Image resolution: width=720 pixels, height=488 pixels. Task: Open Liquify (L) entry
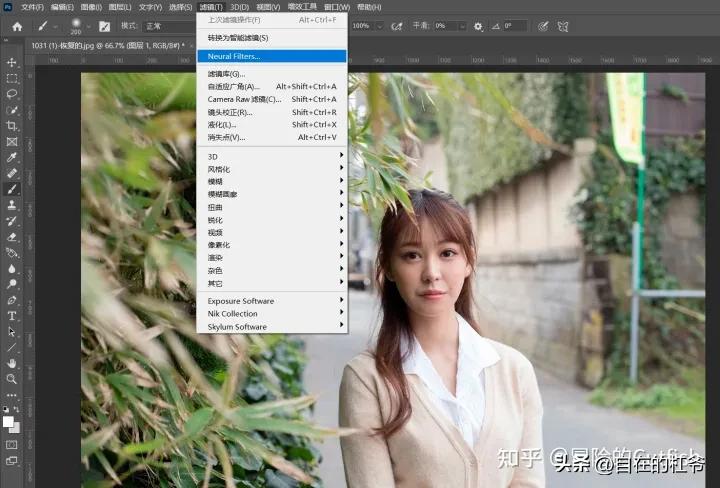pos(272,124)
